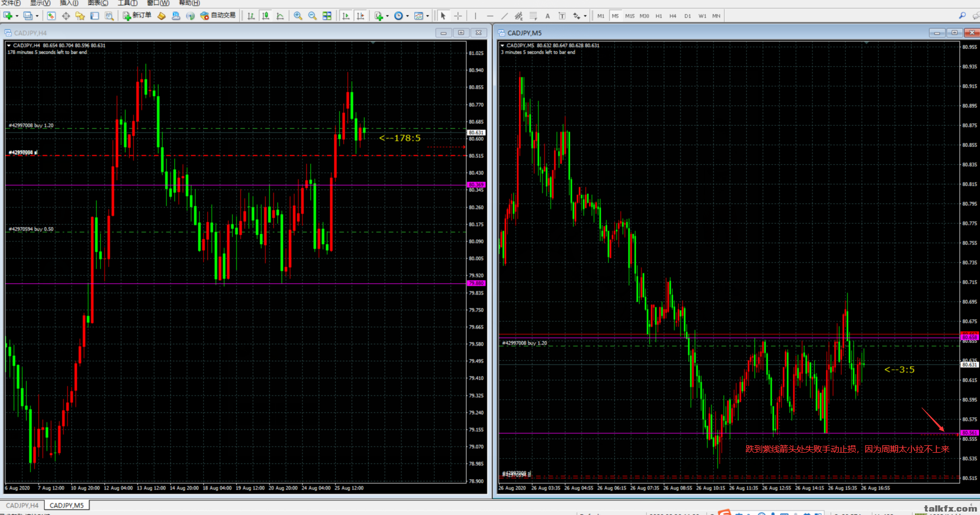This screenshot has width=980, height=515.
Task: Zoom in on the chart
Action: click(x=298, y=16)
